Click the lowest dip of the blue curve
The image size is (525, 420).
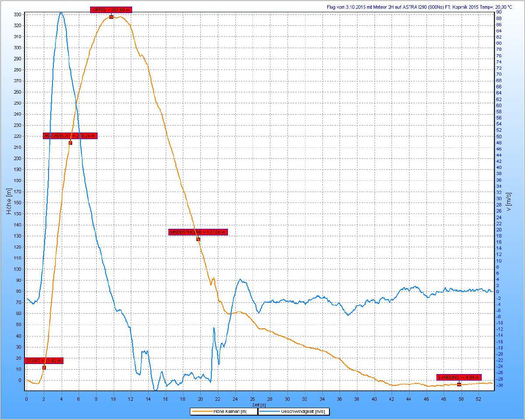[155, 390]
